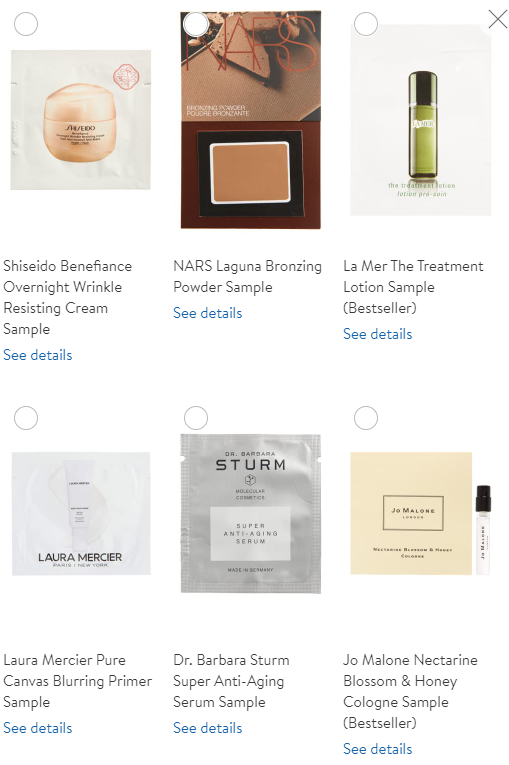Open See details for Shiseido Benefiance cream
Viewport: 509px width, 765px height.
[x=38, y=355]
